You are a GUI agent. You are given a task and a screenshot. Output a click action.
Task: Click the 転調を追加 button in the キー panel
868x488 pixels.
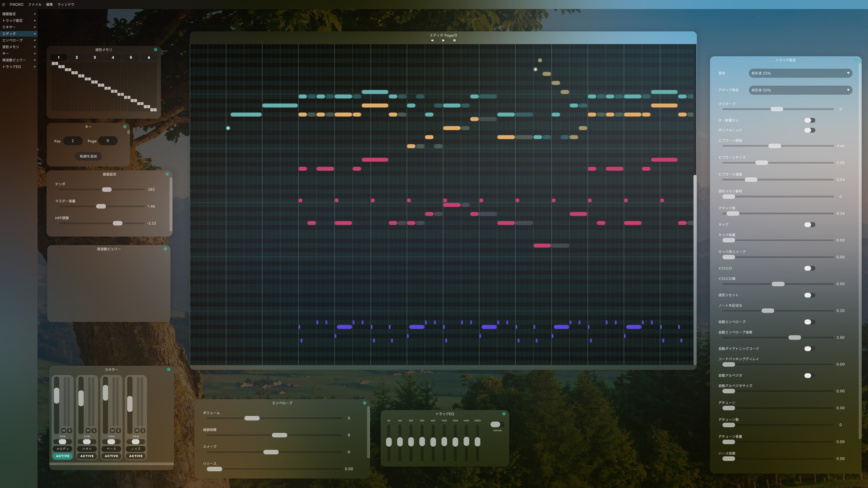coord(88,156)
